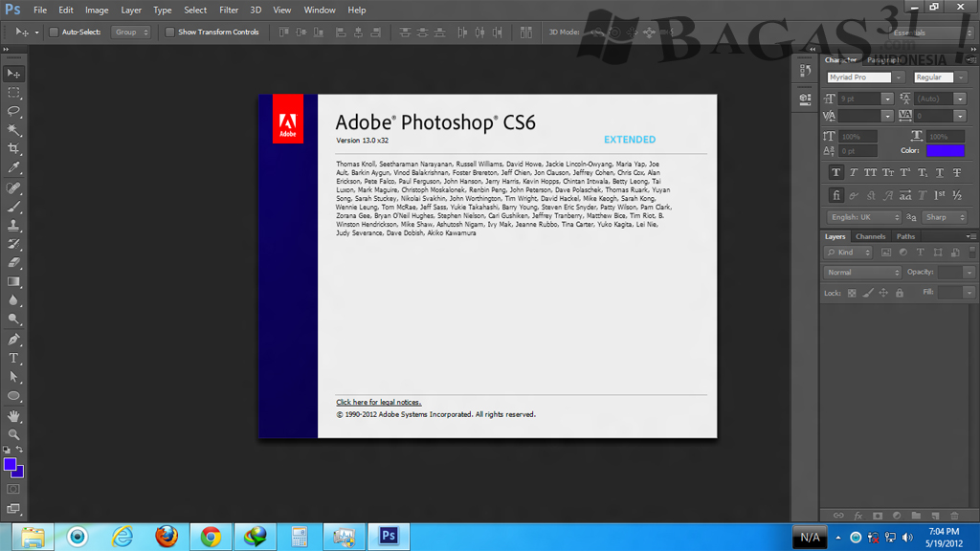This screenshot has height=551, width=980.
Task: Toggle standard ligatures fi button
Action: tap(835, 195)
